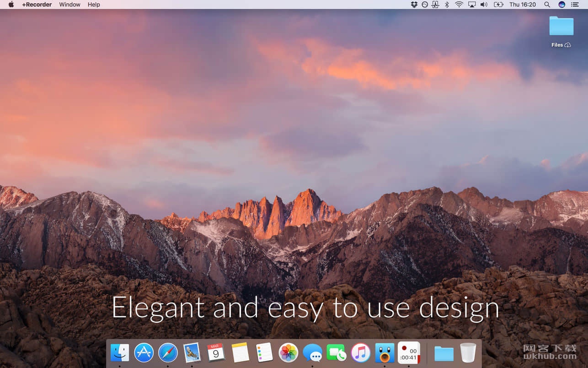The width and height of the screenshot is (588, 368).
Task: Open the Help menu
Action: pos(94,5)
